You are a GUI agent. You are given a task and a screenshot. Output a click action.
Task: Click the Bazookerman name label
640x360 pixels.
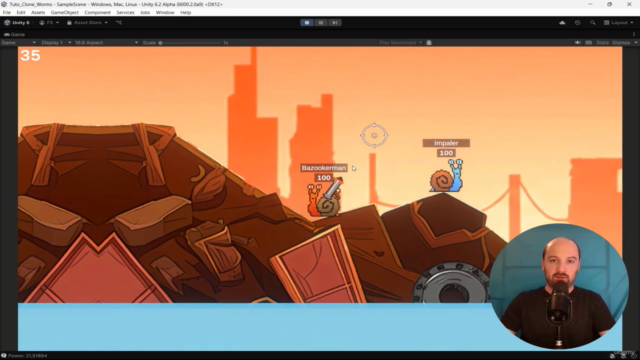pos(324,168)
